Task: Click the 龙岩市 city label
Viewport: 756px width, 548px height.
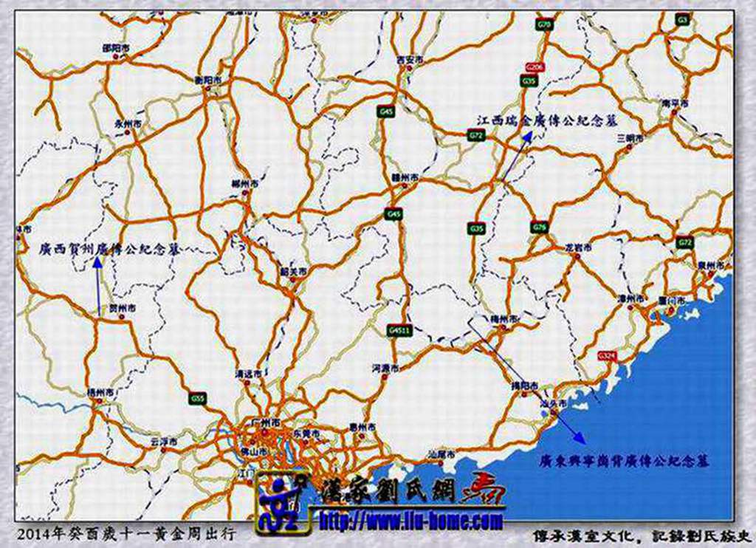Action: click(x=578, y=248)
